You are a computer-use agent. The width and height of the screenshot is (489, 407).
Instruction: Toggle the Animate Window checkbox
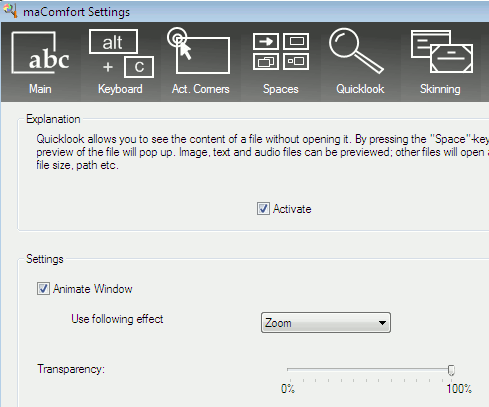(x=43, y=289)
